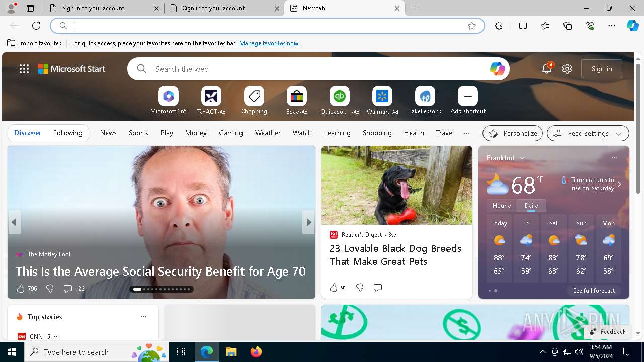Select the Discover feed

point(28,133)
